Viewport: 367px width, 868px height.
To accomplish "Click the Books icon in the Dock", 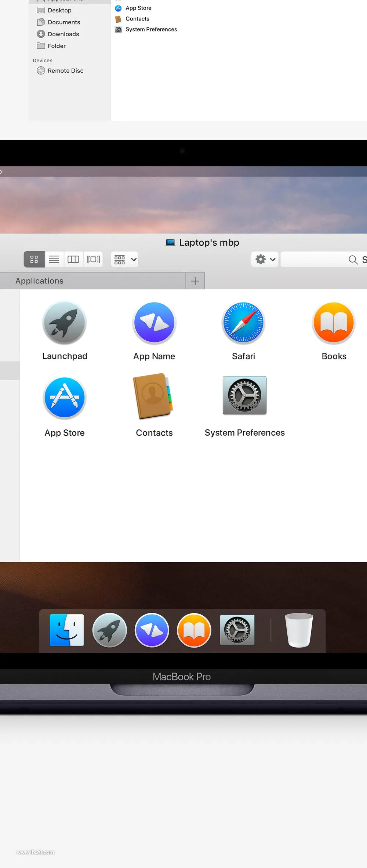I will [x=194, y=630].
